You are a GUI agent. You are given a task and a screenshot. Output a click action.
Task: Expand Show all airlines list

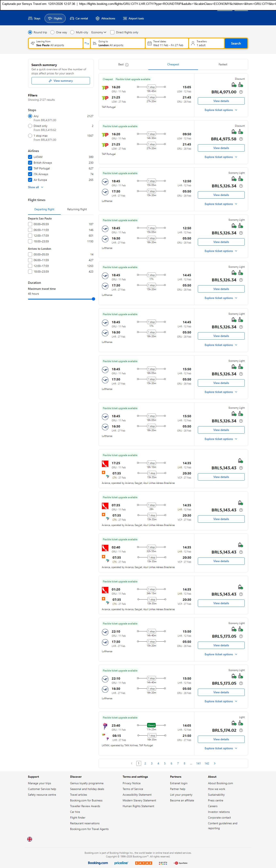coord(35,187)
